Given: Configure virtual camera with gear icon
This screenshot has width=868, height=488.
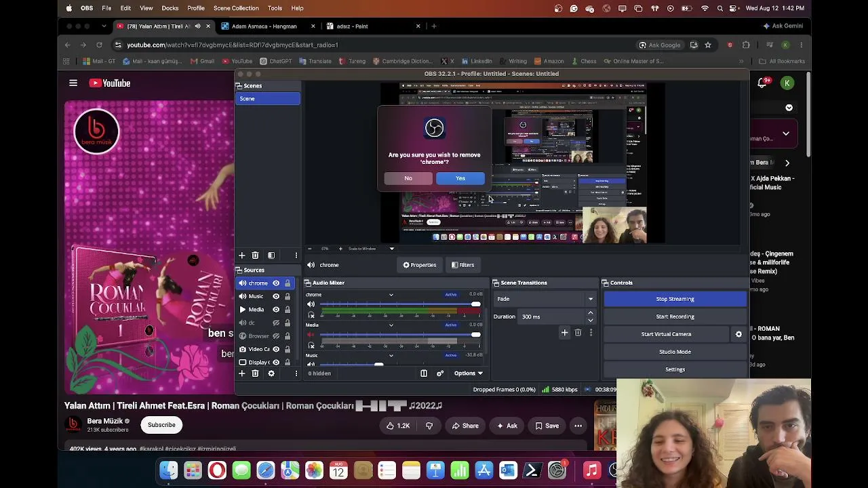Looking at the screenshot, I should click(x=738, y=334).
